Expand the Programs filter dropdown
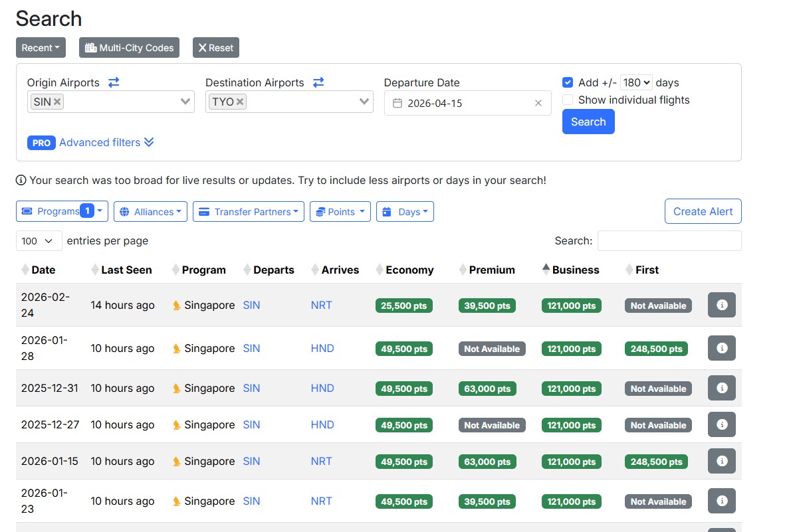The image size is (789, 532). (x=62, y=211)
